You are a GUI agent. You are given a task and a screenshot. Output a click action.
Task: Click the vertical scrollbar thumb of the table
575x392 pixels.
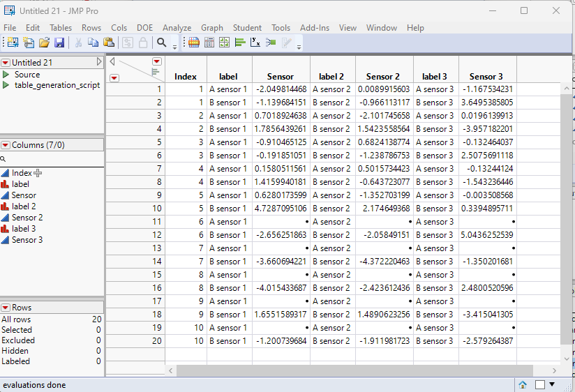pyautogui.click(x=566, y=219)
